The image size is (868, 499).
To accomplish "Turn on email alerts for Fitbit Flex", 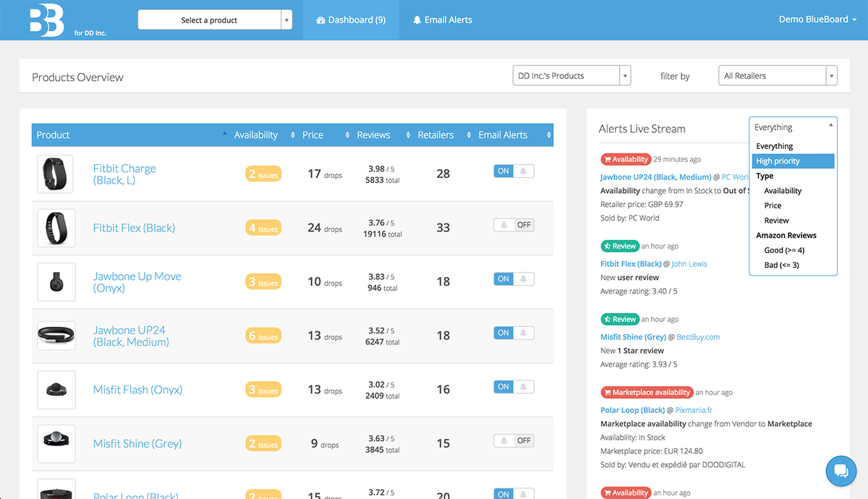I will click(514, 225).
